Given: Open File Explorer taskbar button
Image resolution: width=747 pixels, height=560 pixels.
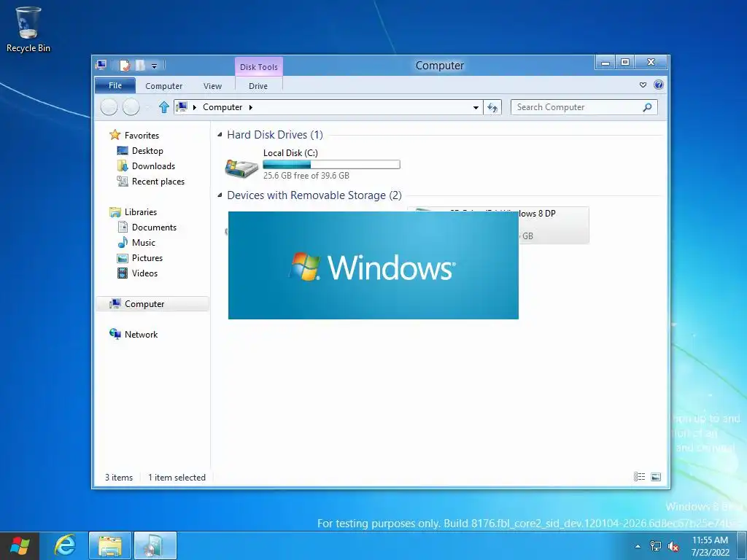Looking at the screenshot, I should click(109, 545).
